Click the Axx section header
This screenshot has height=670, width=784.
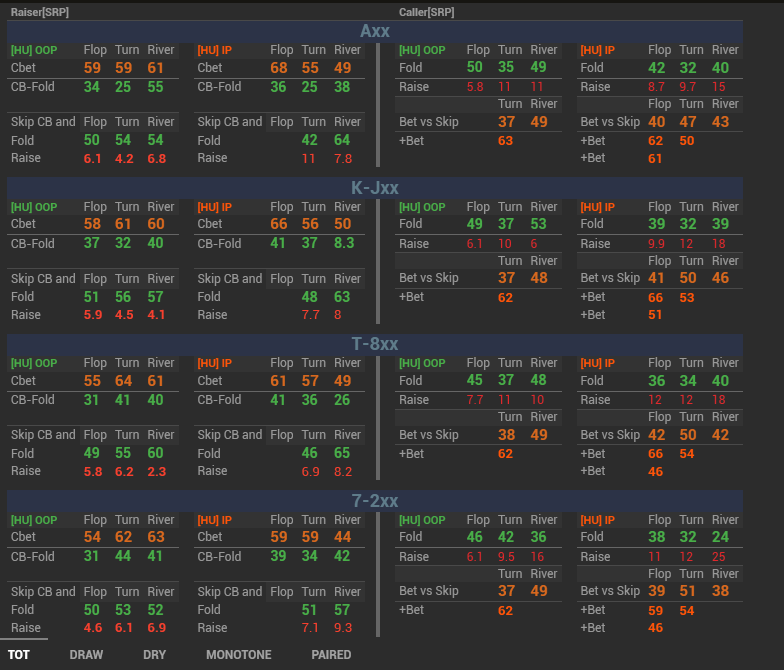pos(375,31)
